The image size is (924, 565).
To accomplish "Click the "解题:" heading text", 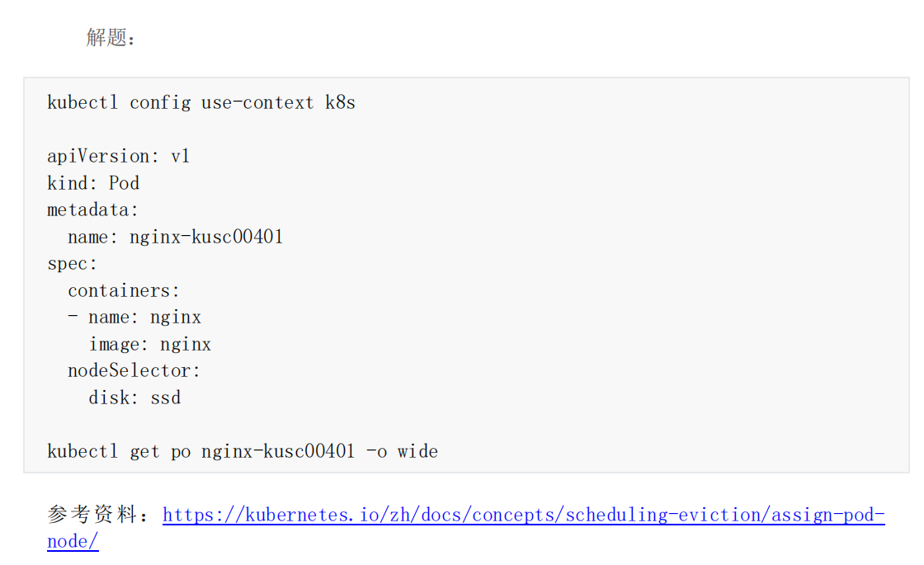I will (111, 38).
